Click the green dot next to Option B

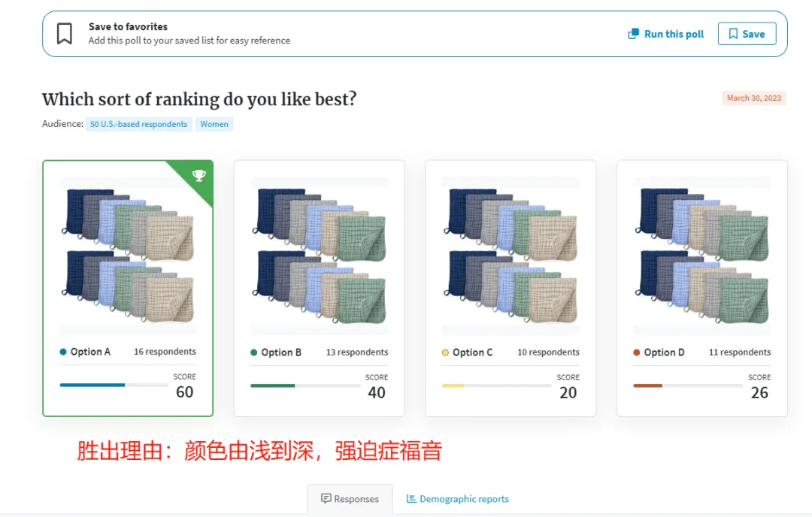[254, 352]
